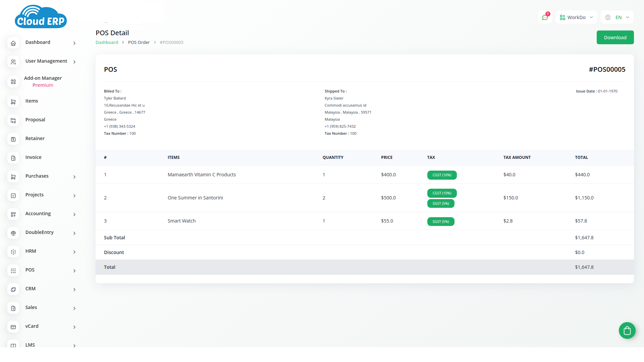Screen dimensions: 644x362
Task: Click the Items cart icon
Action: click(x=13, y=102)
